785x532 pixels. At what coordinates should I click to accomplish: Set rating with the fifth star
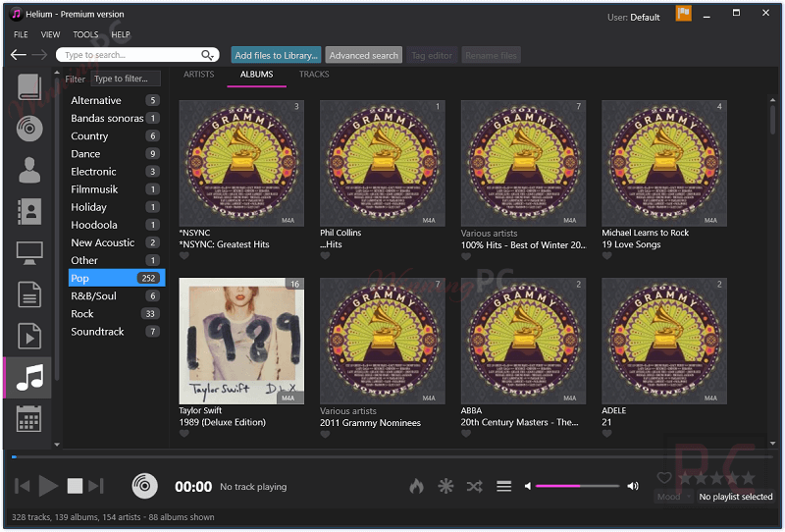point(749,478)
